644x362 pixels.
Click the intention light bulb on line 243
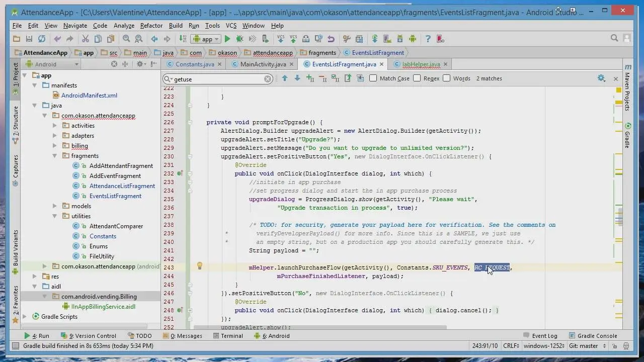pyautogui.click(x=199, y=266)
